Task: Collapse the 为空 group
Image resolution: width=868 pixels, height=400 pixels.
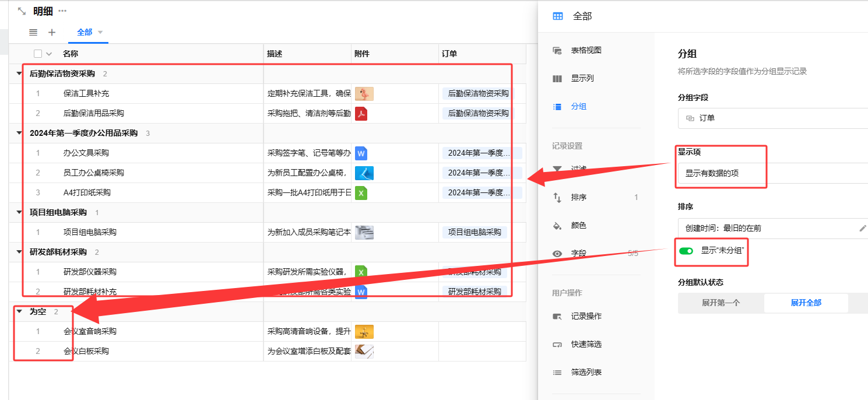Action: pos(19,312)
